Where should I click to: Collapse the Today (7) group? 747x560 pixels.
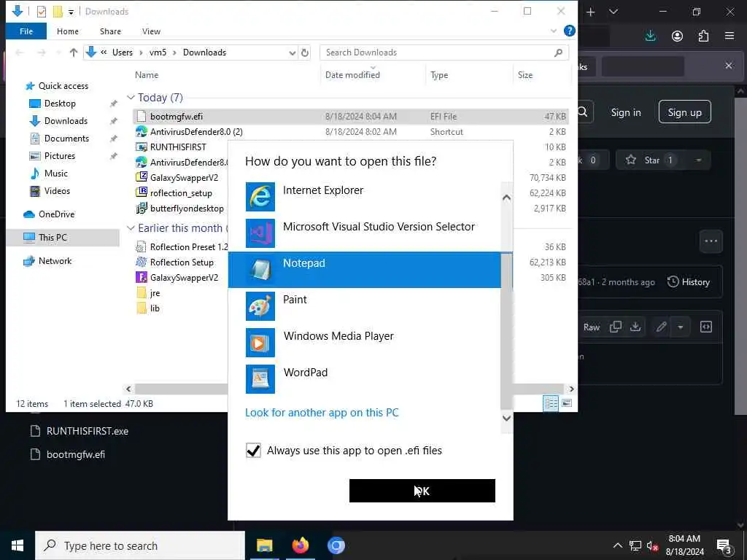click(x=131, y=98)
